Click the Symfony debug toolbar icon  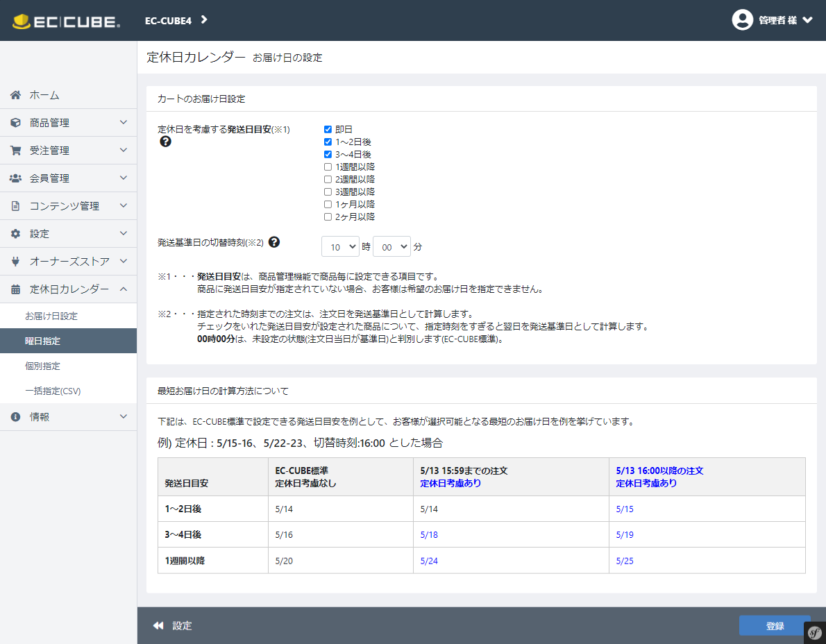click(814, 633)
